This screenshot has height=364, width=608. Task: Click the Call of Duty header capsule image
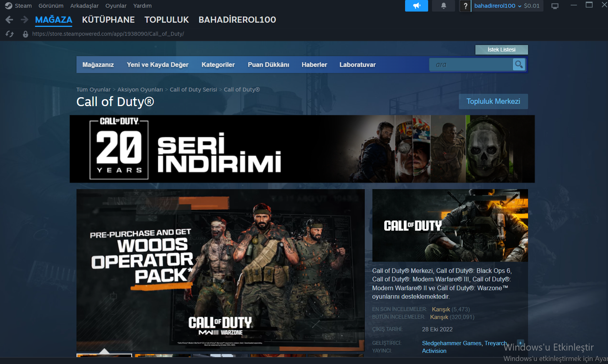click(450, 225)
